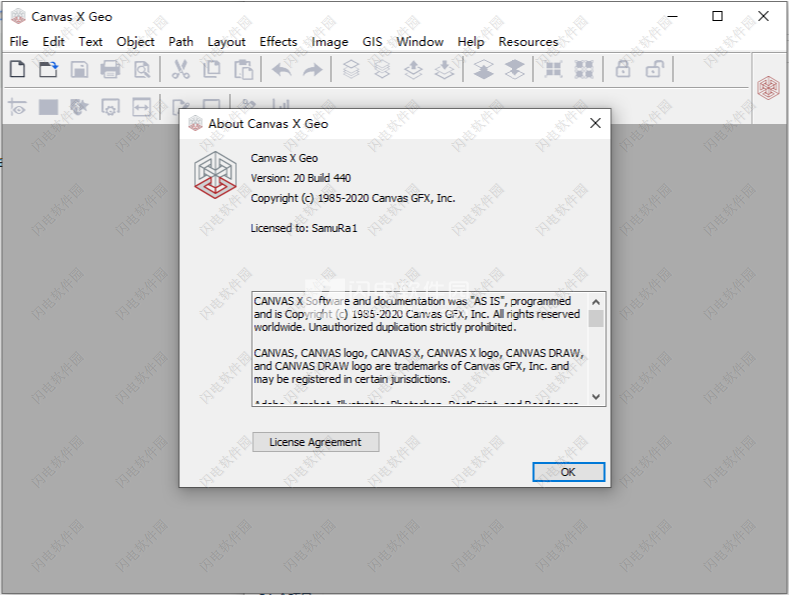The image size is (789, 596).
Task: Click the Print toolbar icon
Action: click(x=110, y=69)
